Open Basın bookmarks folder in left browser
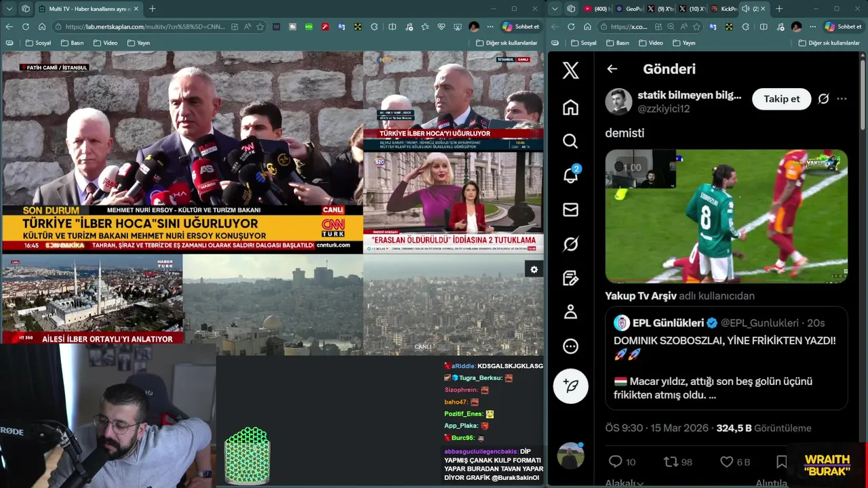868x488 pixels. pyautogui.click(x=72, y=43)
